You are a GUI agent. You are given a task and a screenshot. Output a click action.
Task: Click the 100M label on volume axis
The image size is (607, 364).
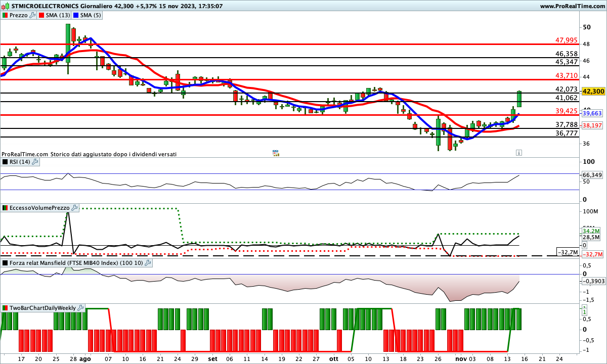(590, 211)
